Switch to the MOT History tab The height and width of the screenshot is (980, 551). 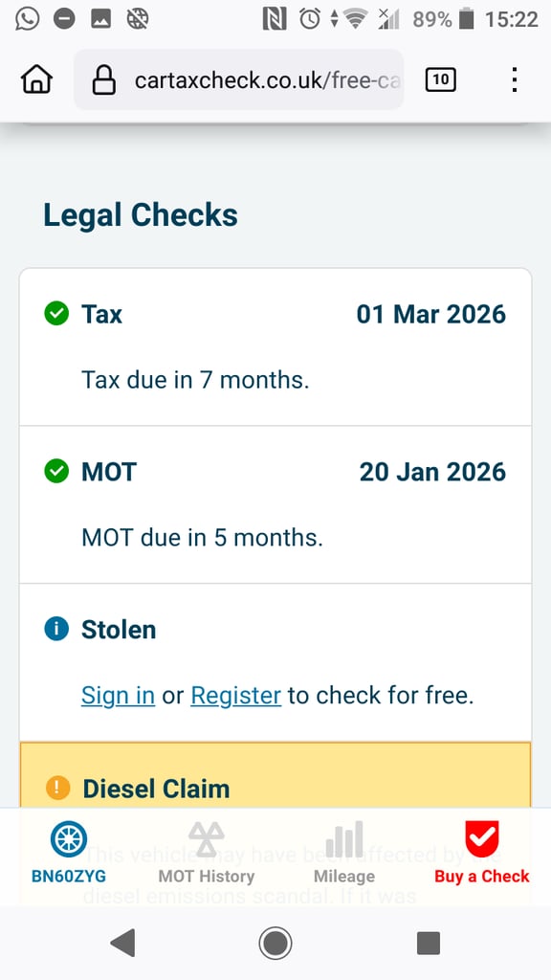207,853
